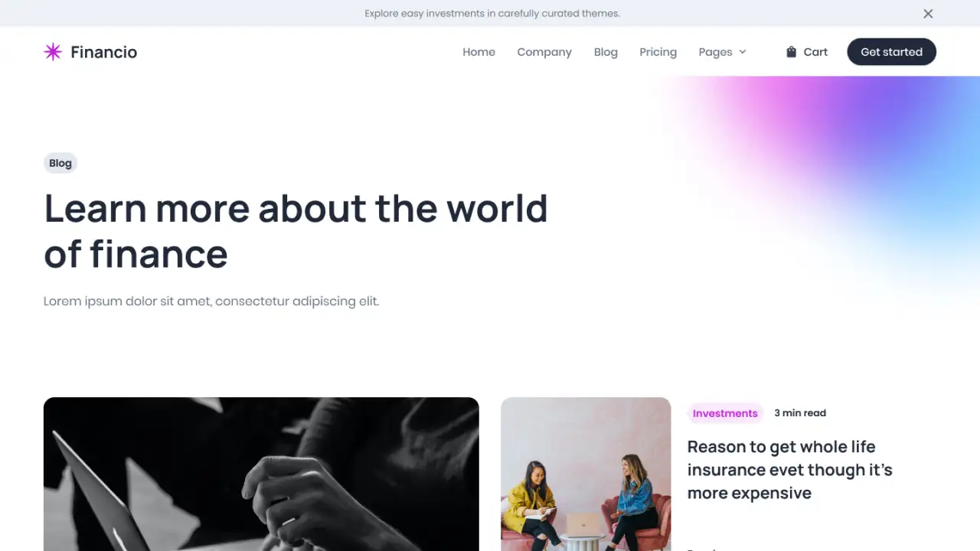The width and height of the screenshot is (980, 551).
Task: Navigate to the Pricing page
Action: click(658, 52)
